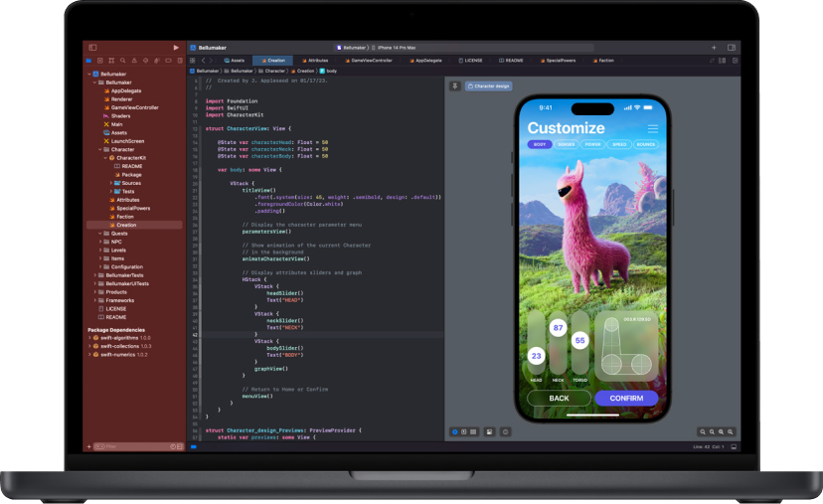Viewport: 823px width, 504px height.
Task: Click the pin preview icon
Action: (455, 86)
